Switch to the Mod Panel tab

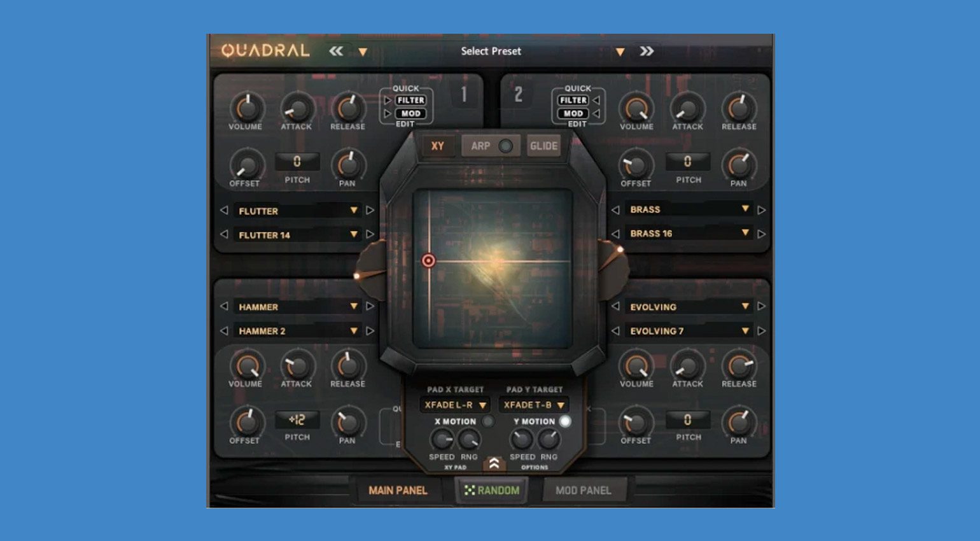583,490
